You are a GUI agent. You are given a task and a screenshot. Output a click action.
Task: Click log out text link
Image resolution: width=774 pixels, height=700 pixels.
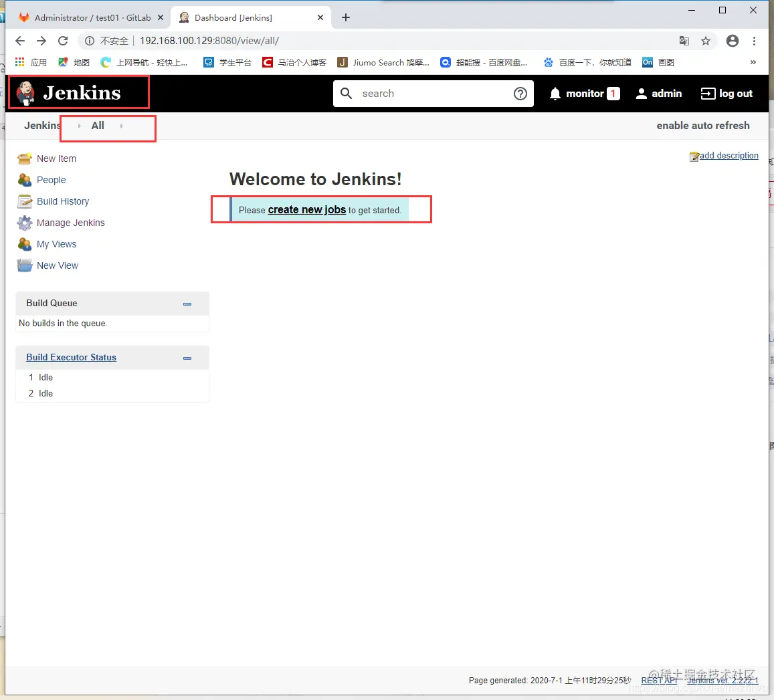tap(735, 94)
